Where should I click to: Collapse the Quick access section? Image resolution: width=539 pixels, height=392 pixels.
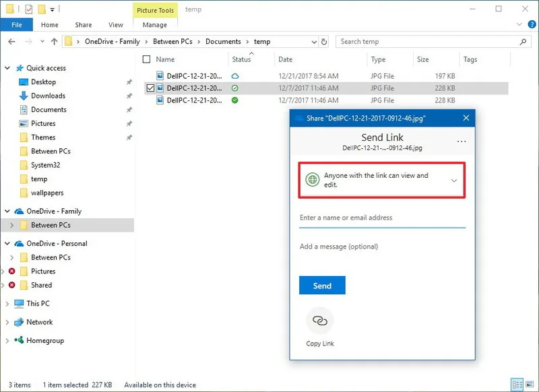pyautogui.click(x=7, y=68)
